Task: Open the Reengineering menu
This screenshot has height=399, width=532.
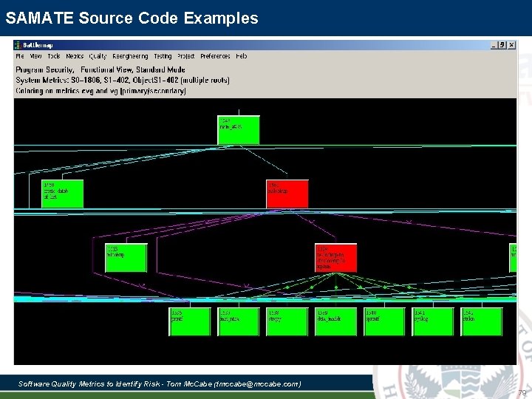Action: click(x=130, y=56)
